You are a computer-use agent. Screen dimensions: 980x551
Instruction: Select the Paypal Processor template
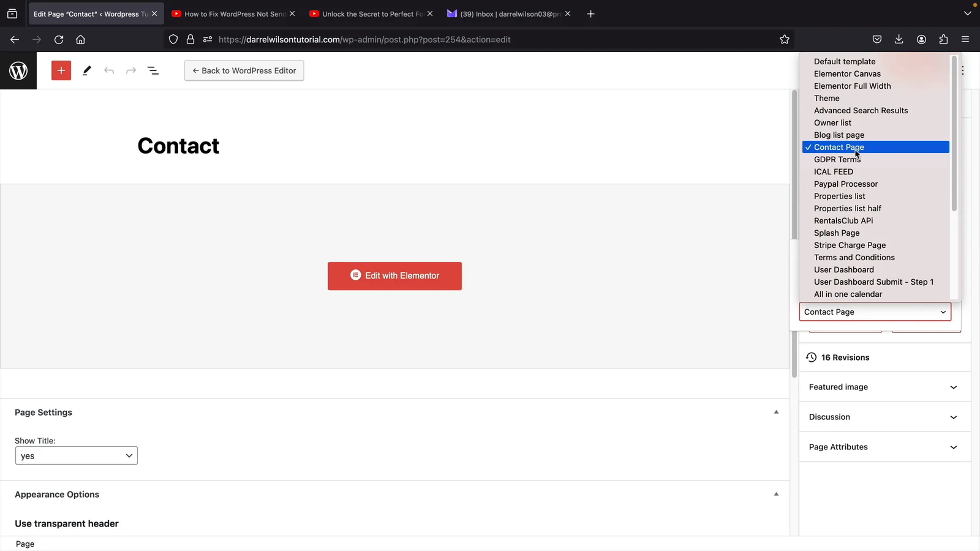875,184
